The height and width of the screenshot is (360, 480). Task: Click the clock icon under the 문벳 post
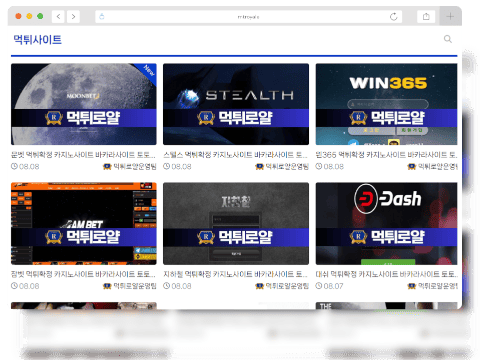(14, 166)
